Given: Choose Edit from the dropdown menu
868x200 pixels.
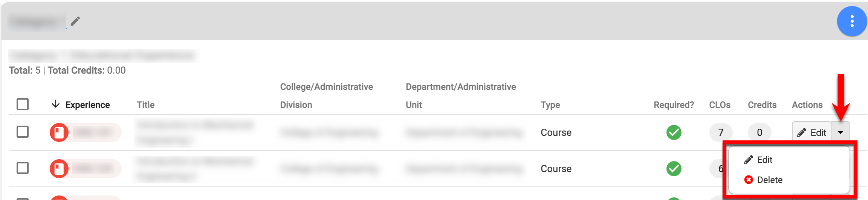Looking at the screenshot, I should tap(764, 160).
